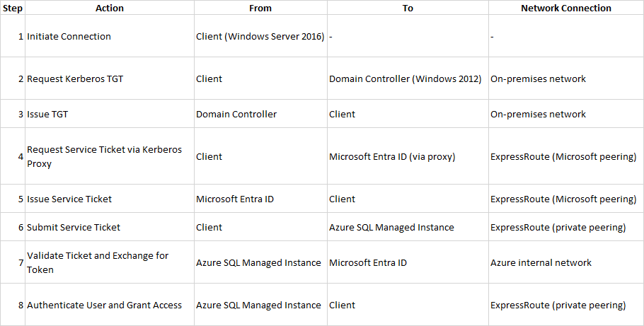Select the 'Issue Service Ticket' cell
Image resolution: width=644 pixels, height=326 pixels.
click(x=109, y=199)
